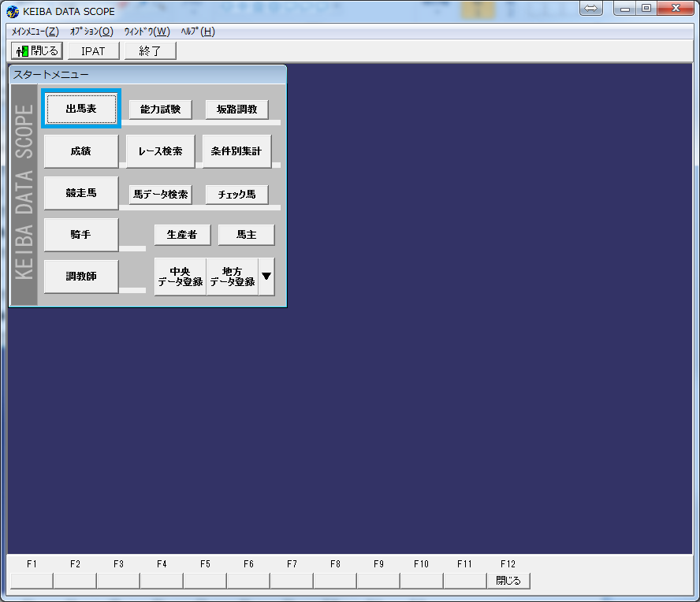Click the 終了 exit toolbar button
700x602 pixels.
click(150, 51)
